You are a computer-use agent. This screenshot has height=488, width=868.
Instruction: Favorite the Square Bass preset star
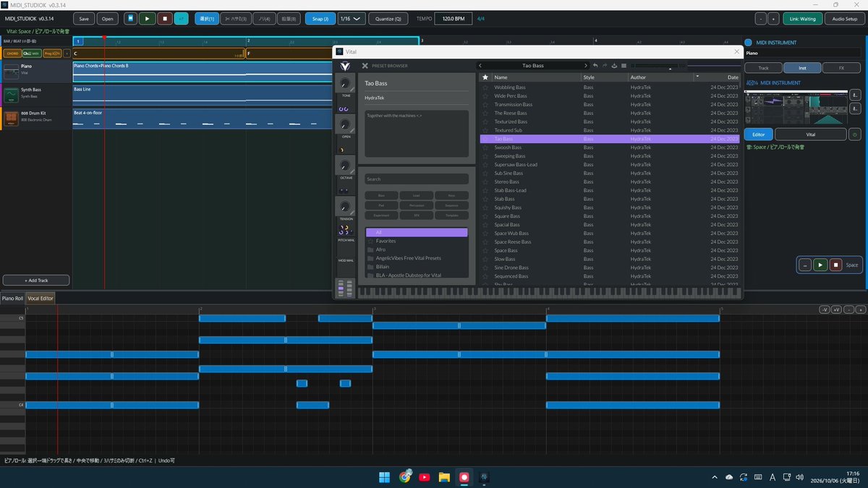click(x=485, y=216)
